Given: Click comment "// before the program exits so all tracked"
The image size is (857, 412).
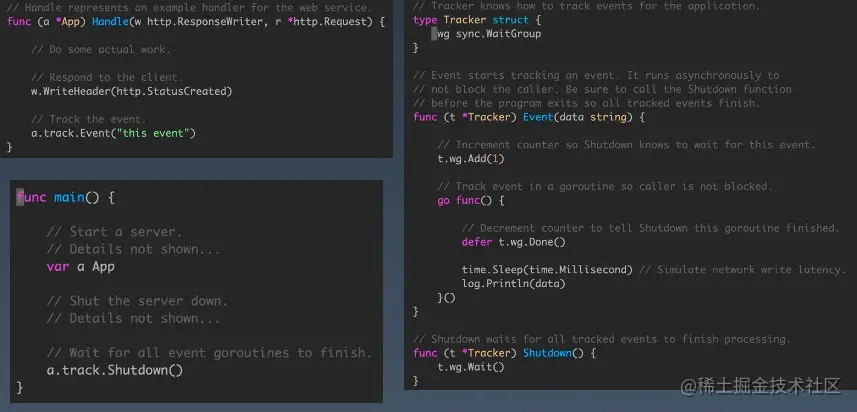Looking at the screenshot, I should click(587, 103).
